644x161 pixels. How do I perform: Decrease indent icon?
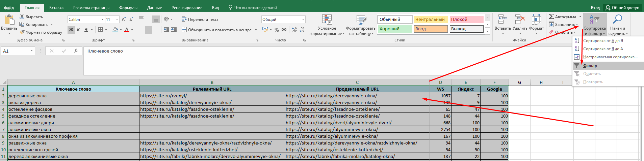pyautogui.click(x=166, y=30)
